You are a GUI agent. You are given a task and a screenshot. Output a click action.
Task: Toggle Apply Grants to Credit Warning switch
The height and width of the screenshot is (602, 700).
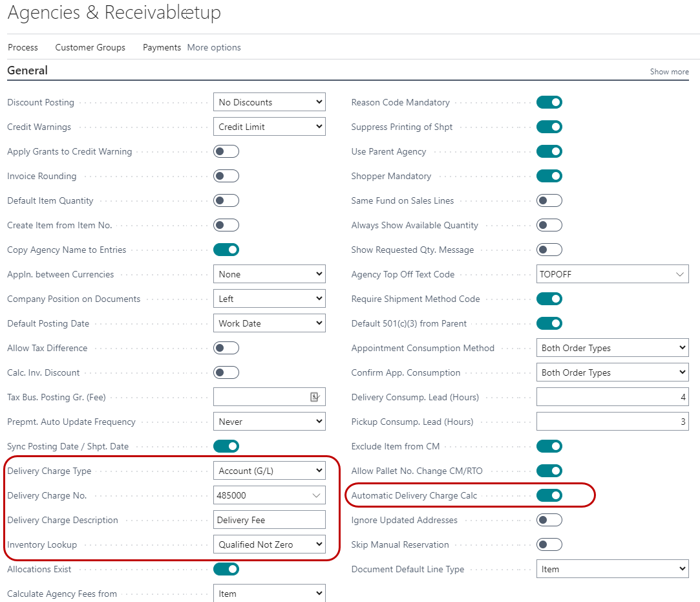[226, 151]
